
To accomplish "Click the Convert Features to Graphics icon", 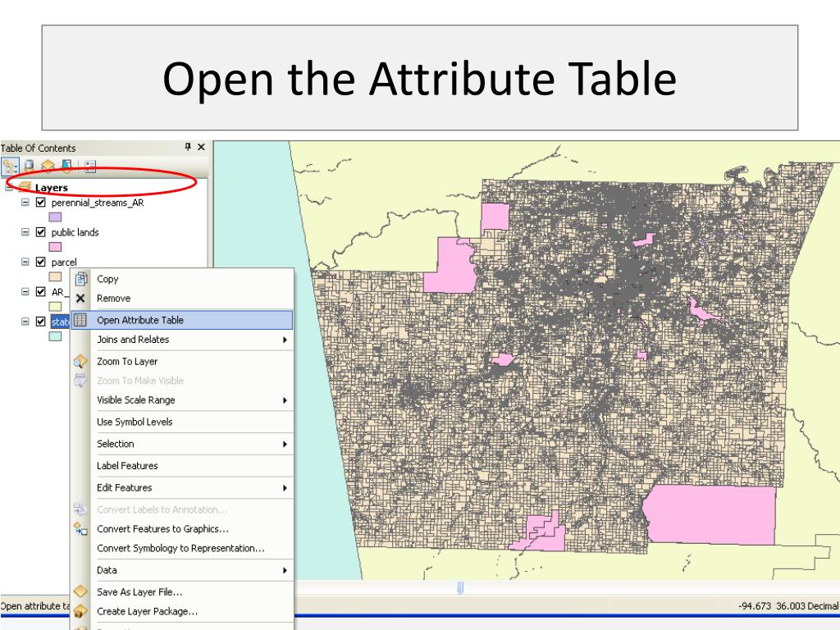I will click(x=80, y=529).
